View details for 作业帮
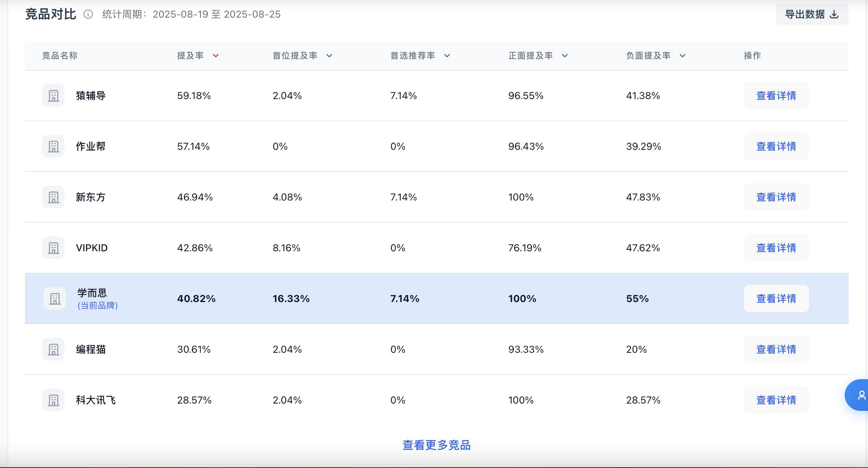 click(776, 146)
